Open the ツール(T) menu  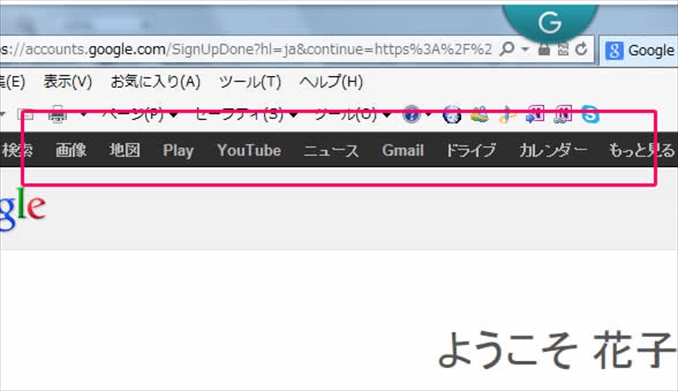coord(250,81)
